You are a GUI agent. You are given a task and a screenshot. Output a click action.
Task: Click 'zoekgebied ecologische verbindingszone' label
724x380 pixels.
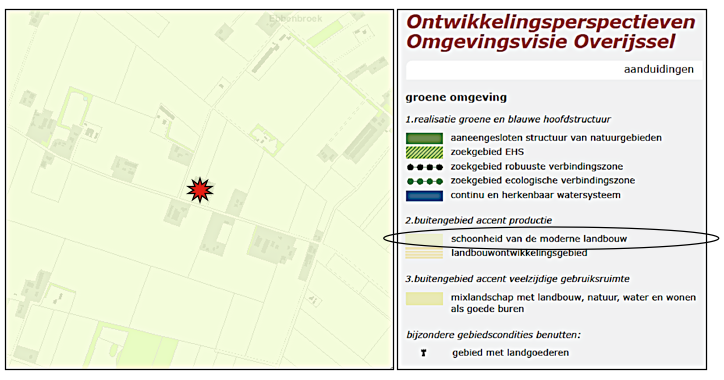(x=543, y=181)
